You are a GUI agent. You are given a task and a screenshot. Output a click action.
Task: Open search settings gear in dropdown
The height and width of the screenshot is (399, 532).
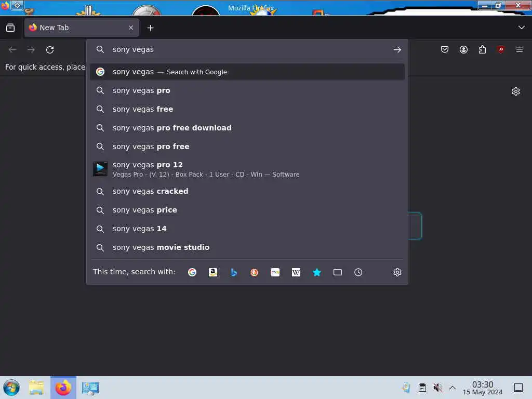click(x=397, y=272)
